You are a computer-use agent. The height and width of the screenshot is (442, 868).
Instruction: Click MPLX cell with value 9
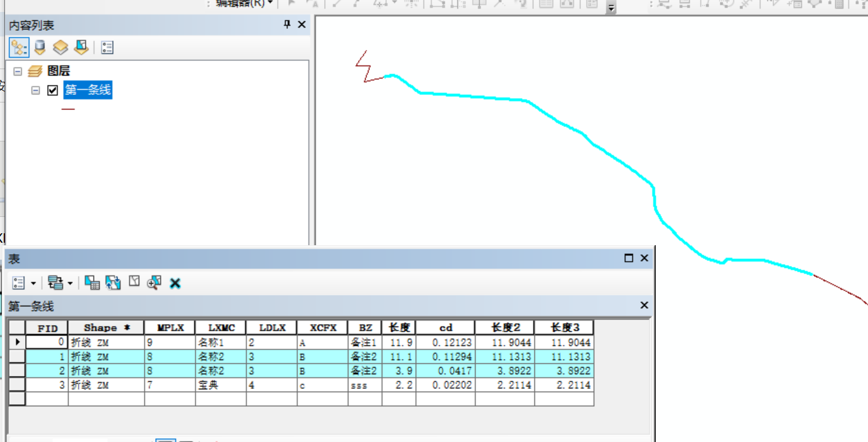coord(170,343)
